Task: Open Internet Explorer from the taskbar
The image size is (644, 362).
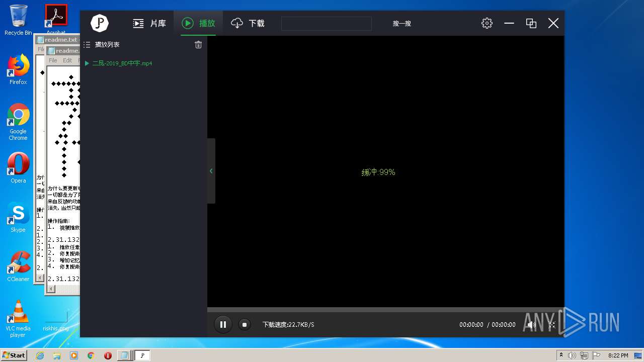Action: coord(40,355)
